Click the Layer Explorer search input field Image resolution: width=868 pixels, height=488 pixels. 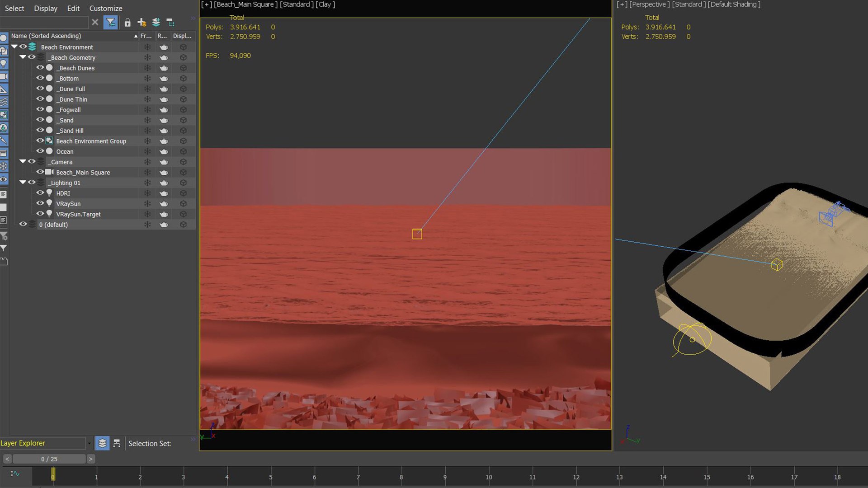pyautogui.click(x=44, y=22)
